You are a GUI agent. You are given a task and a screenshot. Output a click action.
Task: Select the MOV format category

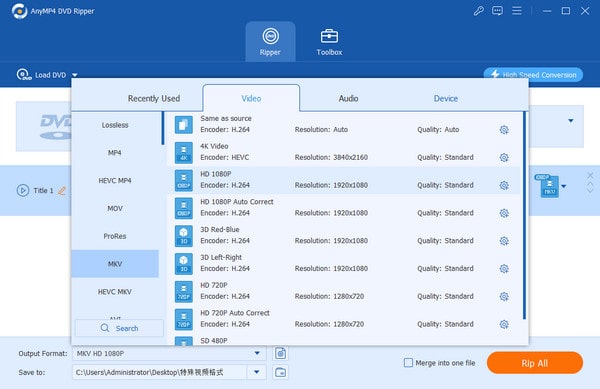[x=115, y=208]
